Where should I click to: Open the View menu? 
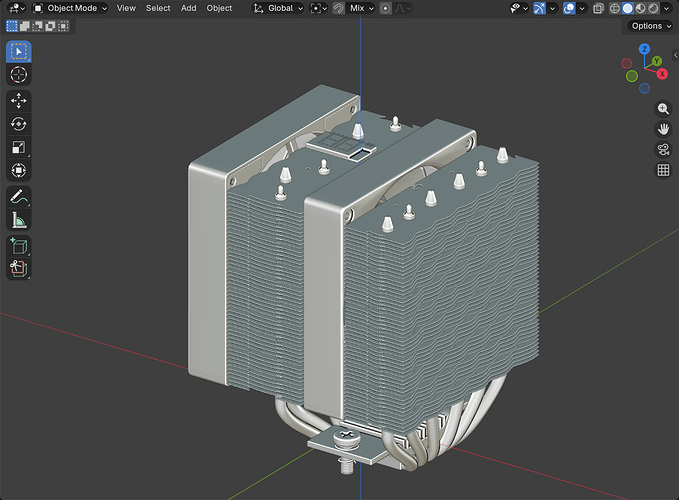126,8
